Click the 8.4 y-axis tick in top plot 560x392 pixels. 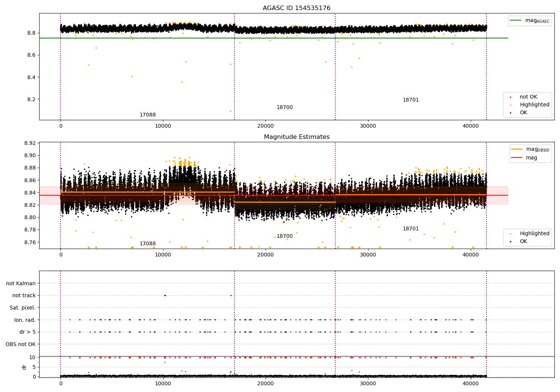31,78
